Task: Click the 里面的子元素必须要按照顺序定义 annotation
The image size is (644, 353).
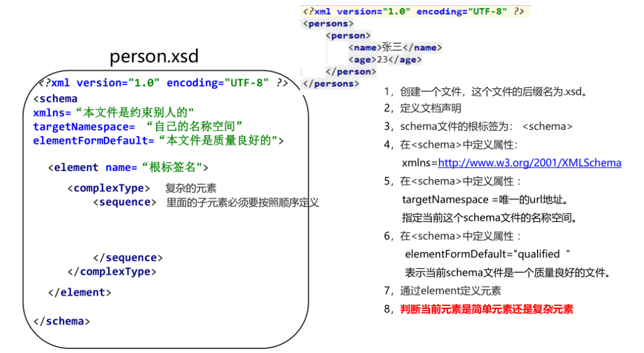Action: click(x=242, y=203)
